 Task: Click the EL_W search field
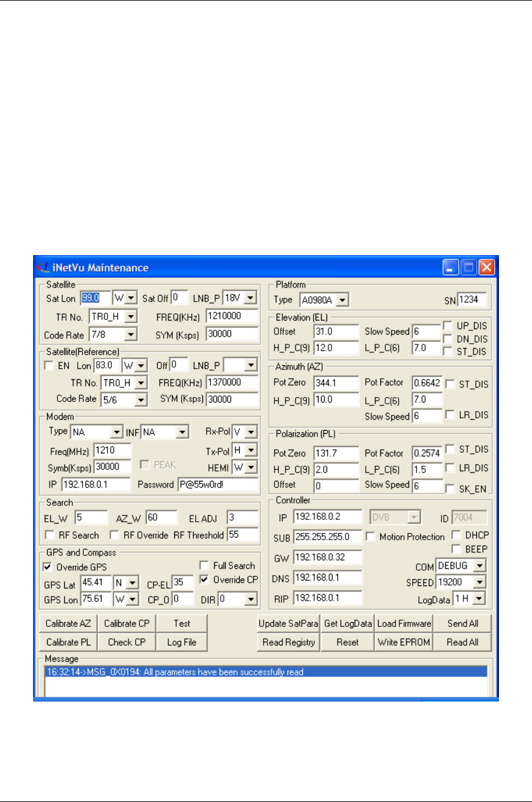pyautogui.click(x=91, y=518)
